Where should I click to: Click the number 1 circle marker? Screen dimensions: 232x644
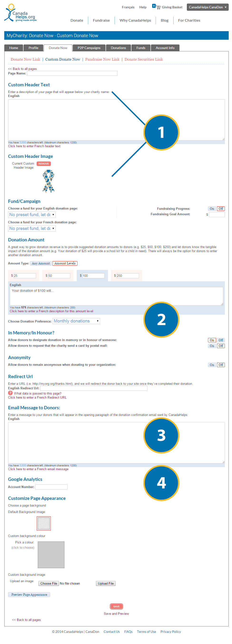click(161, 132)
